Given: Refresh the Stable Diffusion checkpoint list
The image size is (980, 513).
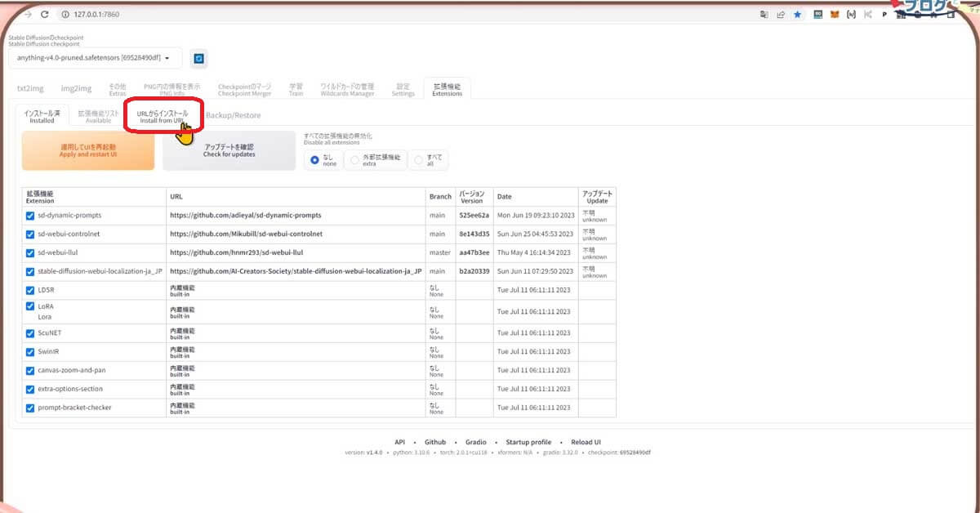Looking at the screenshot, I should pos(198,58).
